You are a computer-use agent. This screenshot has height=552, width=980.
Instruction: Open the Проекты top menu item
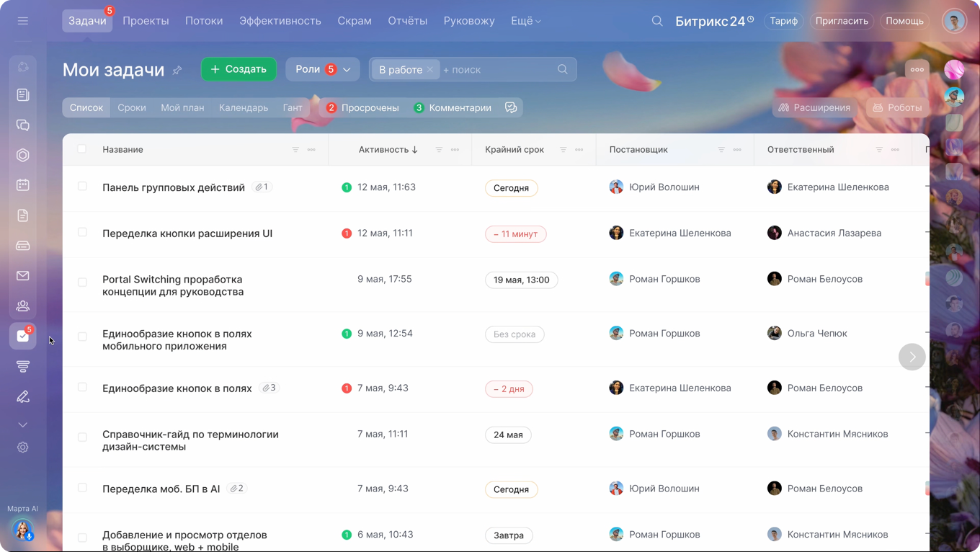point(146,21)
